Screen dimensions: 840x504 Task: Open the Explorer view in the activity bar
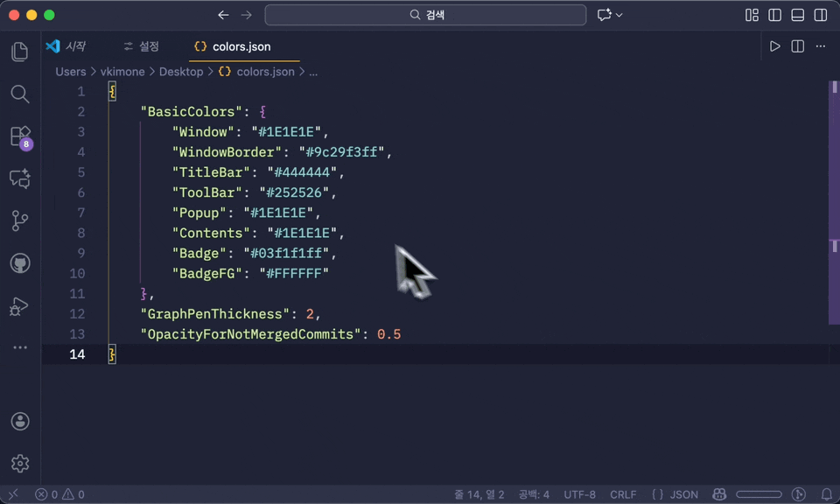(x=19, y=52)
